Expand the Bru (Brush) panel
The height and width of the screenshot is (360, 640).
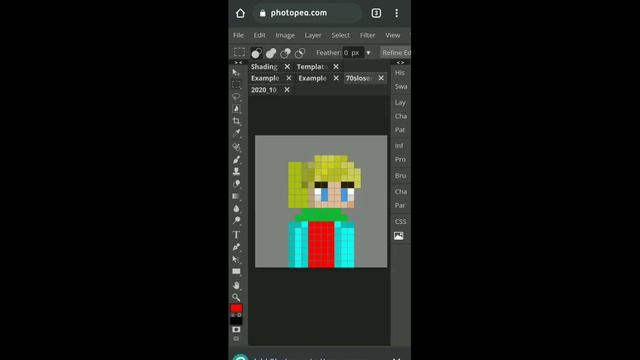400,176
